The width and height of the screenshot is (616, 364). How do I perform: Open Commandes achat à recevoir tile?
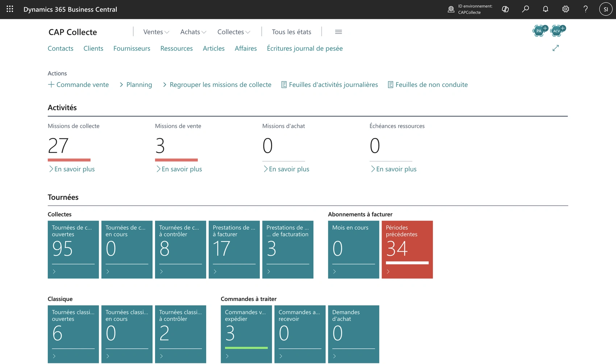[300, 334]
